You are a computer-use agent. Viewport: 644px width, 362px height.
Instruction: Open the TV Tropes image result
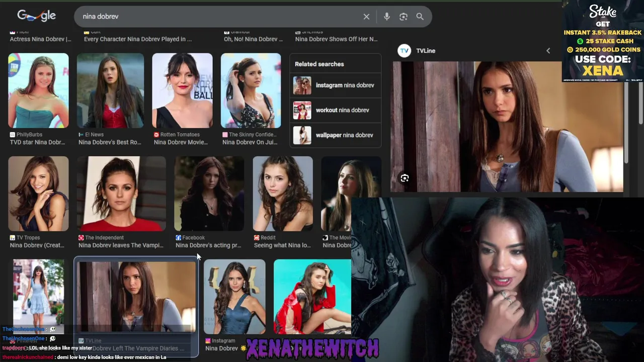tap(38, 194)
